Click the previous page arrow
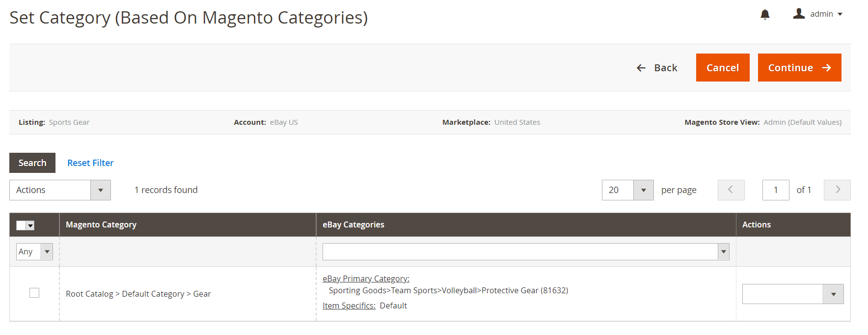Screen dimensions: 868x335 [x=731, y=190]
